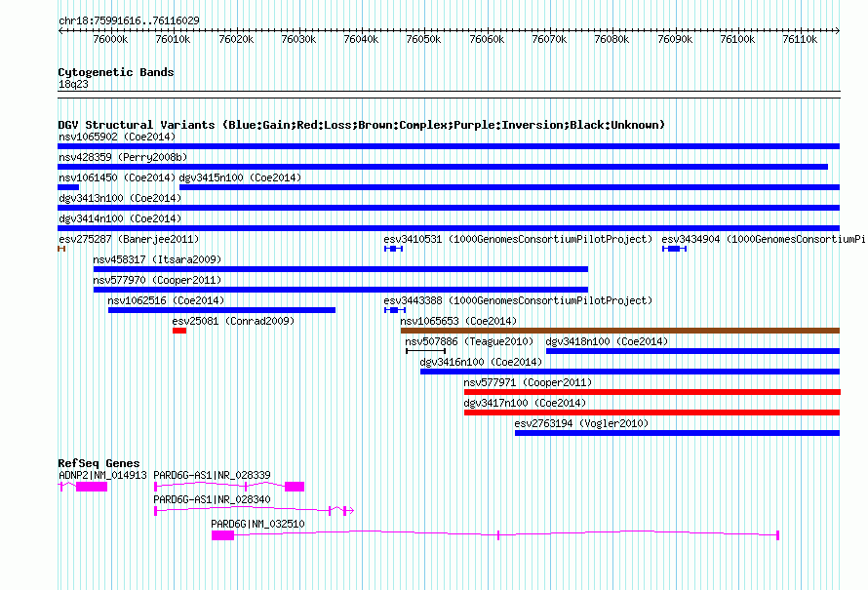Image resolution: width=868 pixels, height=590 pixels.
Task: Select the red dgv3417n100 (Coe2014) bar
Action: pyautogui.click(x=651, y=413)
